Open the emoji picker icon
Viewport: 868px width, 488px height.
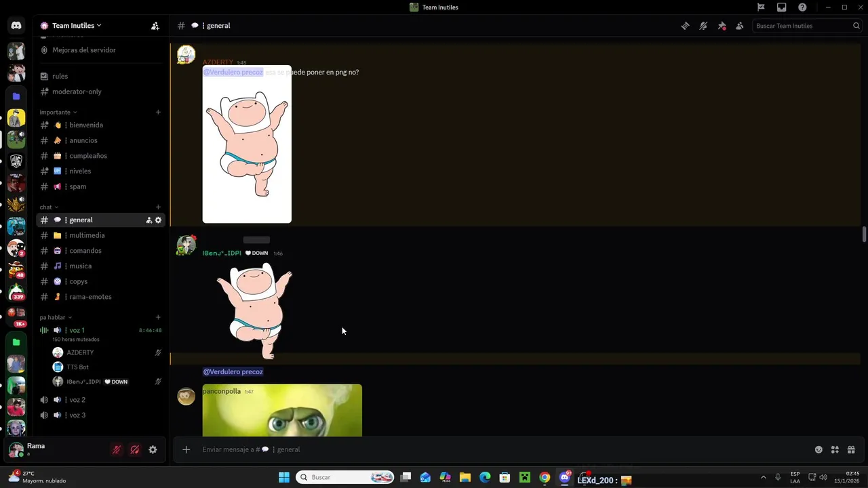818,449
